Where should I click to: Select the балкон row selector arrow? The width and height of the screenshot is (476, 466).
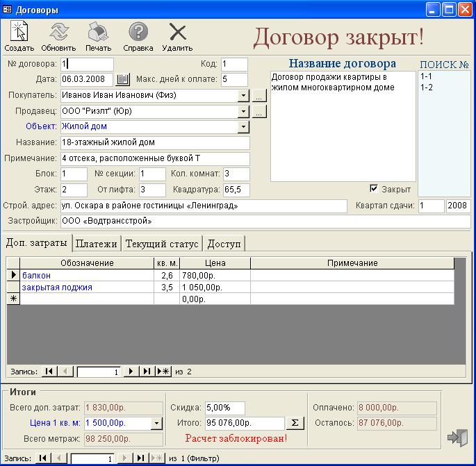[x=13, y=275]
